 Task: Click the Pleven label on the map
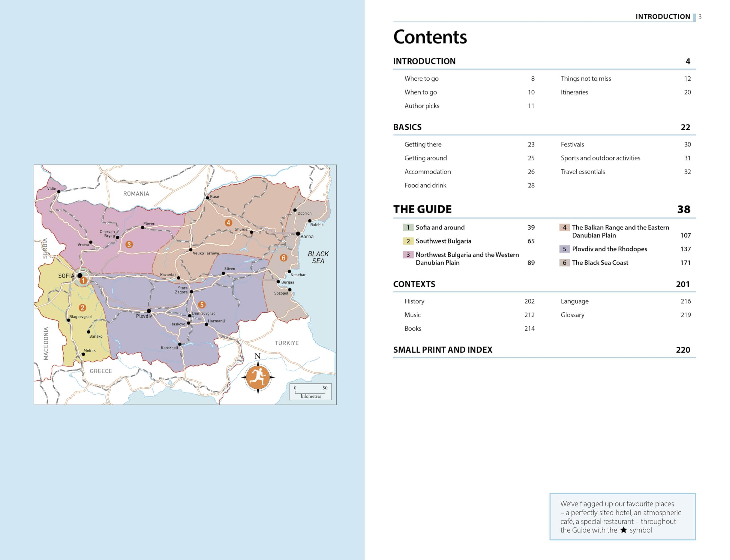click(x=149, y=223)
